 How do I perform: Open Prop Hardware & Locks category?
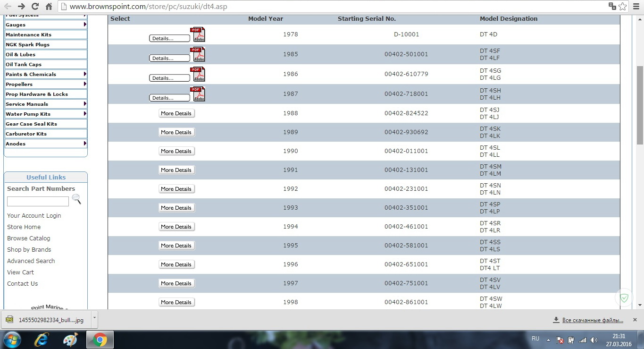(x=46, y=94)
